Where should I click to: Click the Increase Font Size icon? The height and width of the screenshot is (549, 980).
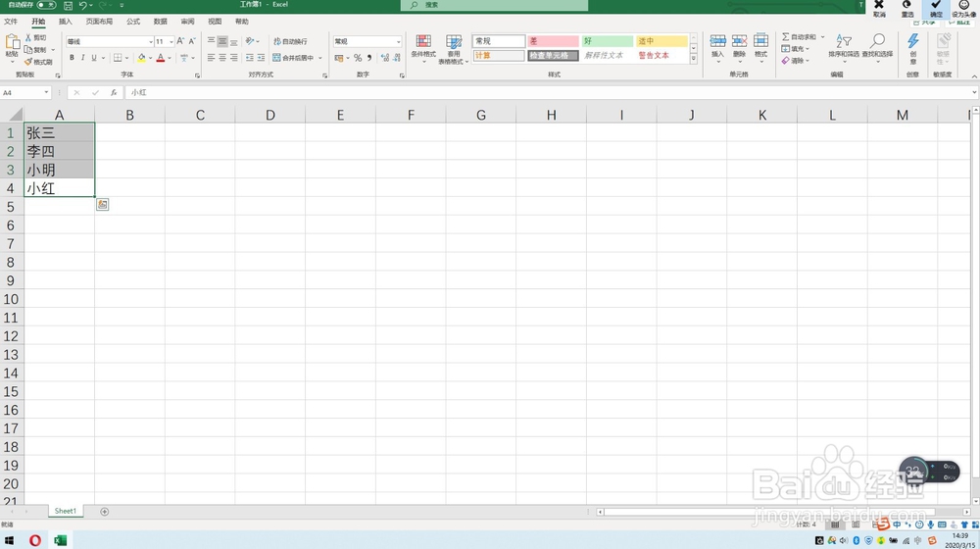pos(180,41)
